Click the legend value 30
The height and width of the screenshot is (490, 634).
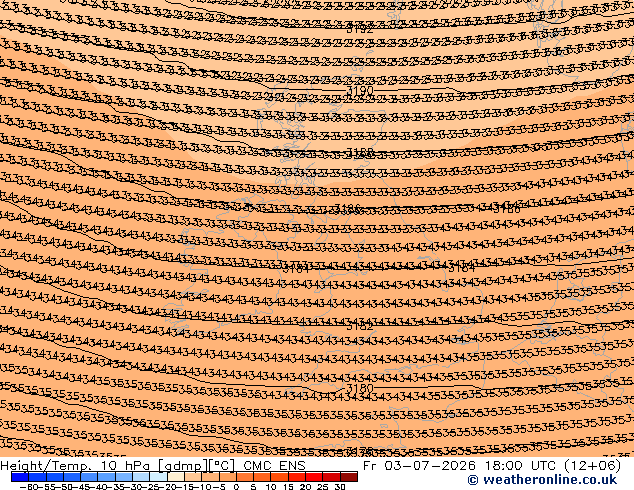click(340, 486)
